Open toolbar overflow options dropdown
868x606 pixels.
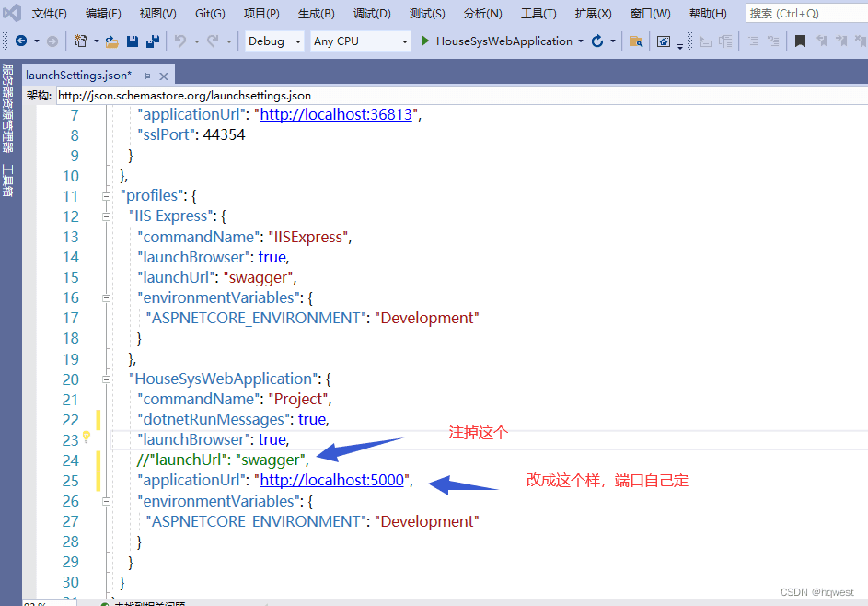680,45
